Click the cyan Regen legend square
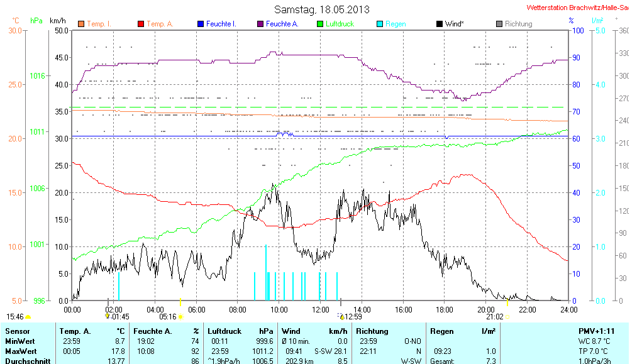The height and width of the screenshot is (364, 642). [x=379, y=24]
